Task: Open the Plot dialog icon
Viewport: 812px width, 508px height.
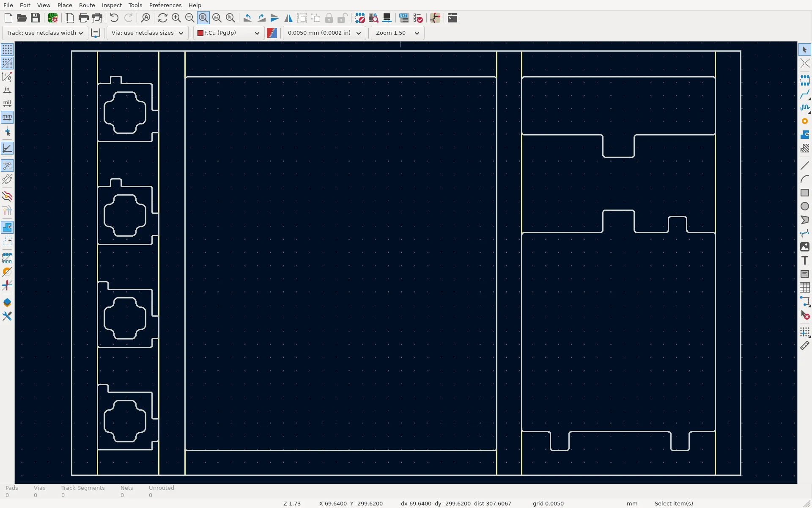Action: click(x=97, y=18)
